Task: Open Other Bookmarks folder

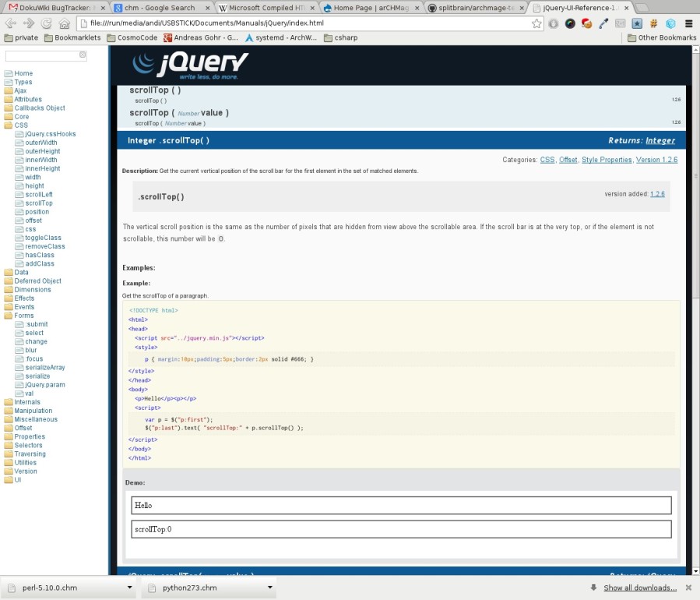Action: [x=662, y=38]
